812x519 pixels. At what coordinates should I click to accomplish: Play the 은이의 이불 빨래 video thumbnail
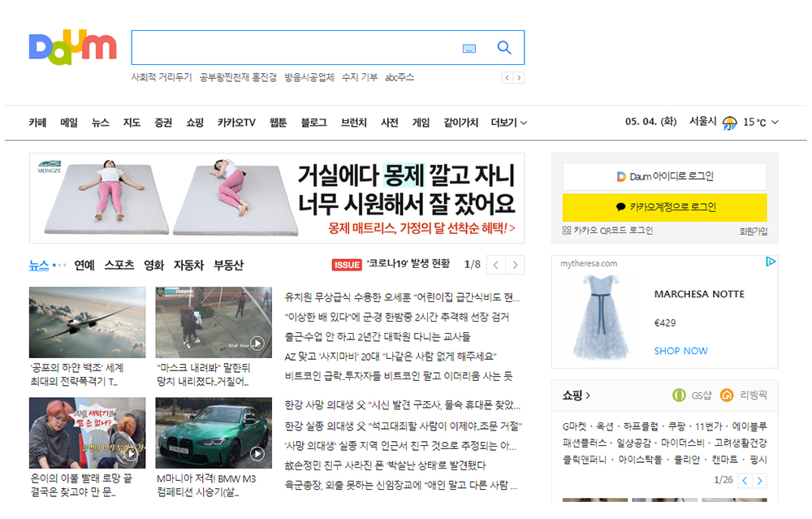[87, 433]
